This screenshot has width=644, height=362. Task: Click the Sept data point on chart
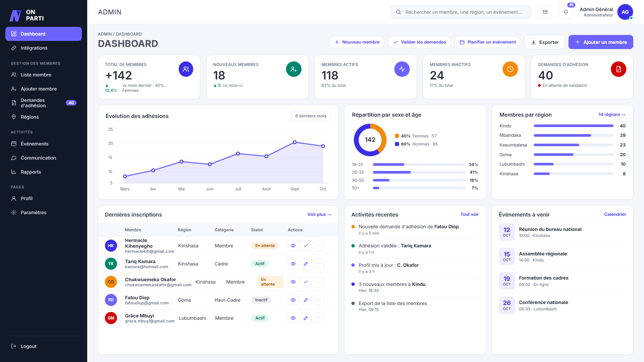294,142
